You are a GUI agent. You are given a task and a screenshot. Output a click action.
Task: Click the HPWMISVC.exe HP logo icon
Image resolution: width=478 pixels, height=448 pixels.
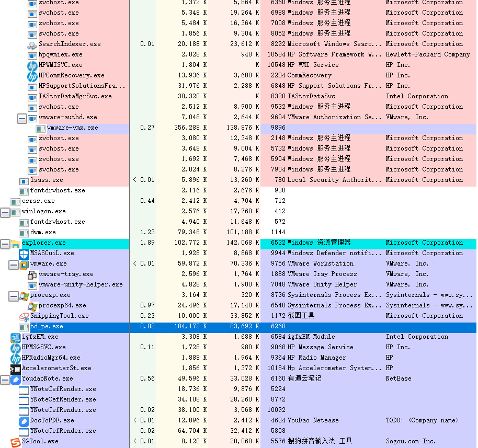(32, 66)
